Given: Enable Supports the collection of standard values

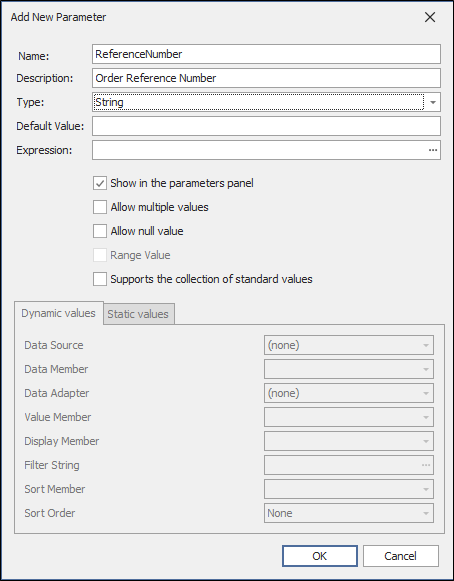Looking at the screenshot, I should click(100, 279).
